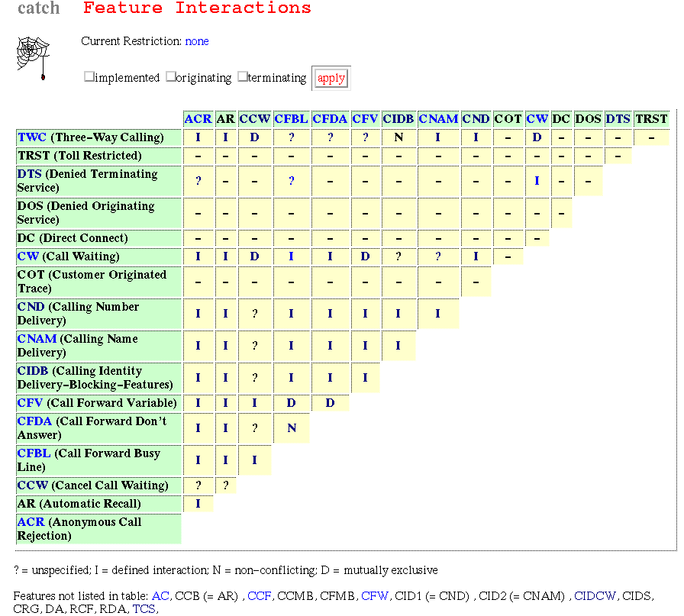Image resolution: width=684 pixels, height=616 pixels.
Task: Select the CFBL column header link
Action: pos(291,118)
